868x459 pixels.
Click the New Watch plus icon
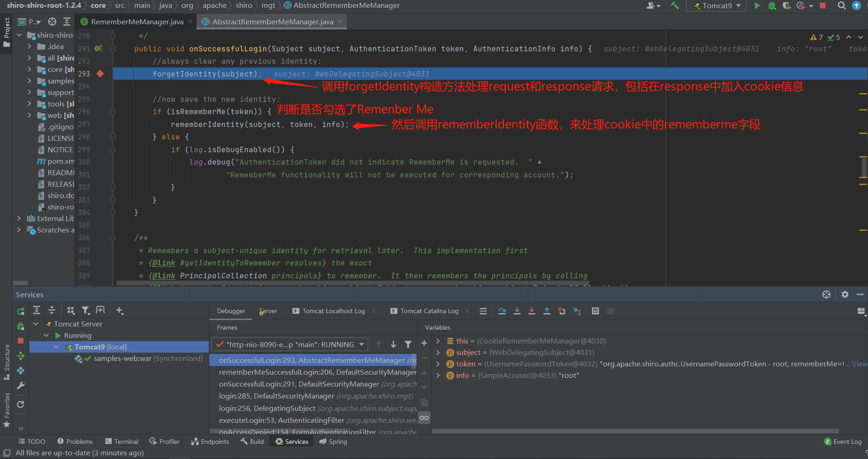tap(424, 343)
